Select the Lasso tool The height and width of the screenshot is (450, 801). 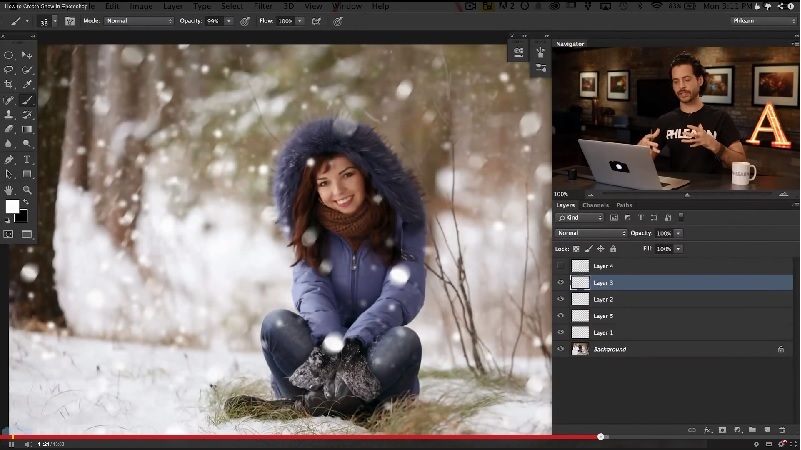coord(9,70)
